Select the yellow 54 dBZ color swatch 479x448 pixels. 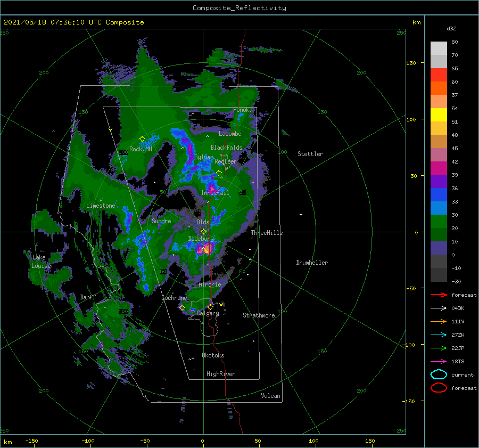[x=439, y=115]
